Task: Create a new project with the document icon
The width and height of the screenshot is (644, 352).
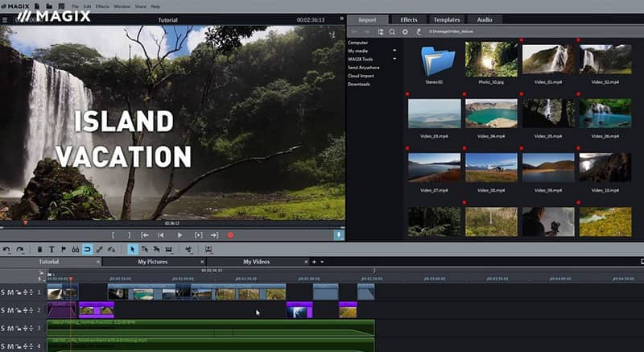Action: (37, 6)
